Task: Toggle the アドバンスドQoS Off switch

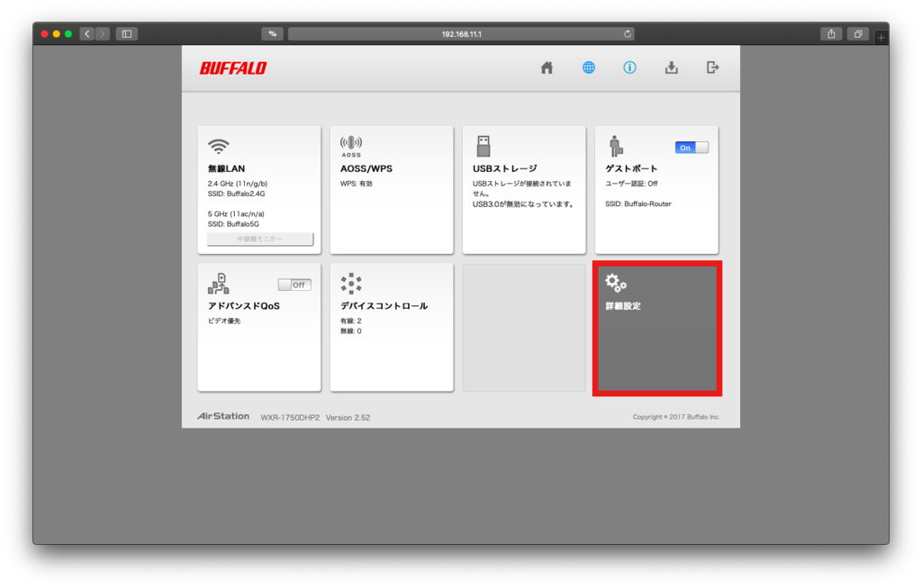Action: point(294,285)
